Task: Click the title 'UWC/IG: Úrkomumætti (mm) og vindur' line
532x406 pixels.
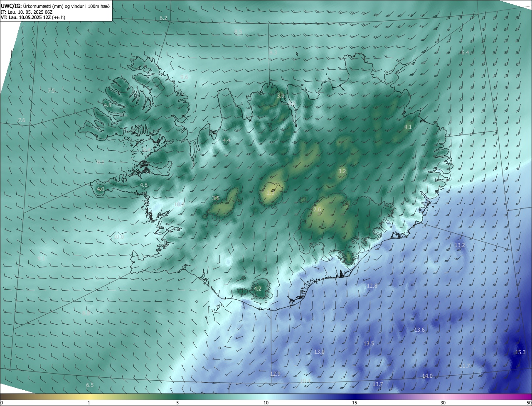Action: click(x=55, y=6)
